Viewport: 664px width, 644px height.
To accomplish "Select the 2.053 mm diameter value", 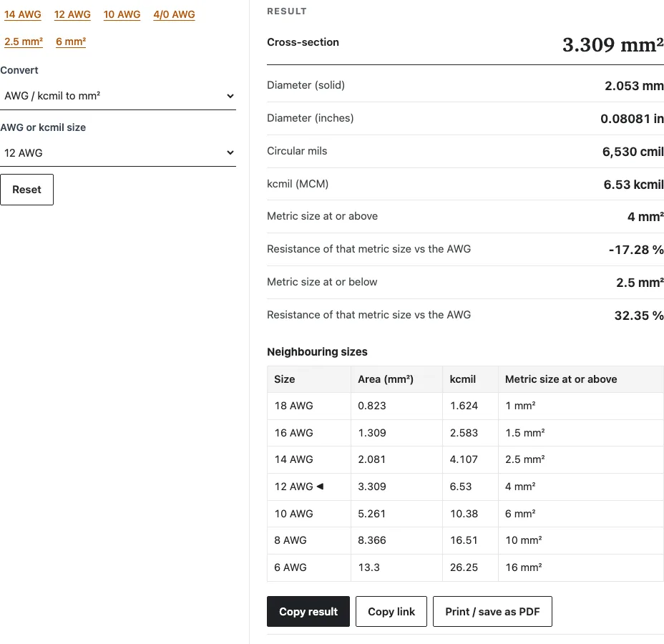I will [x=634, y=86].
